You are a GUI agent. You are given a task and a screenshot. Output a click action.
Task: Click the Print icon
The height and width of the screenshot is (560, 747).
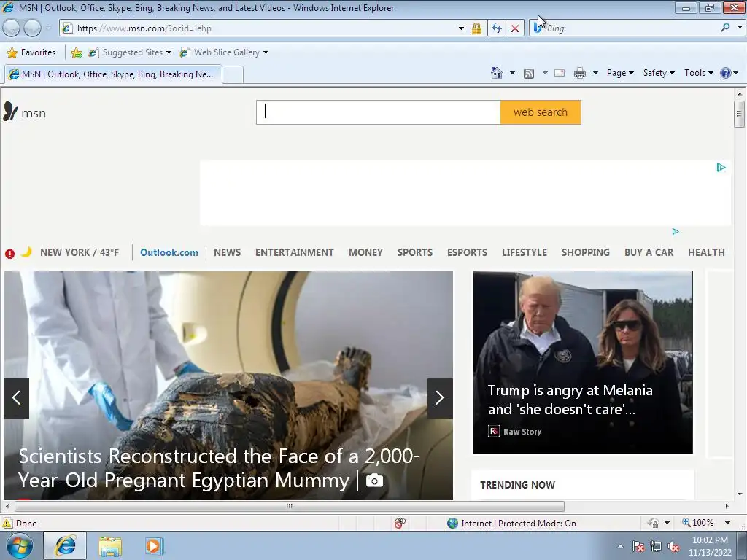580,73
